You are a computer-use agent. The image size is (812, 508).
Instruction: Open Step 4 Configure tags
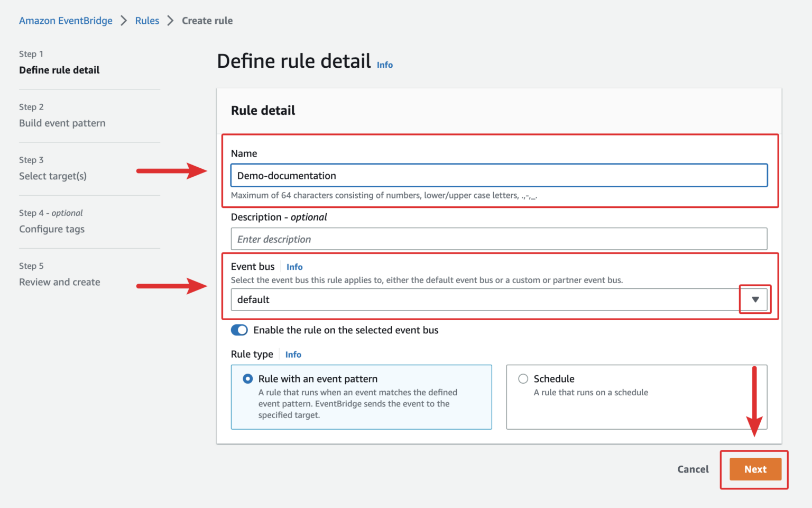point(51,229)
